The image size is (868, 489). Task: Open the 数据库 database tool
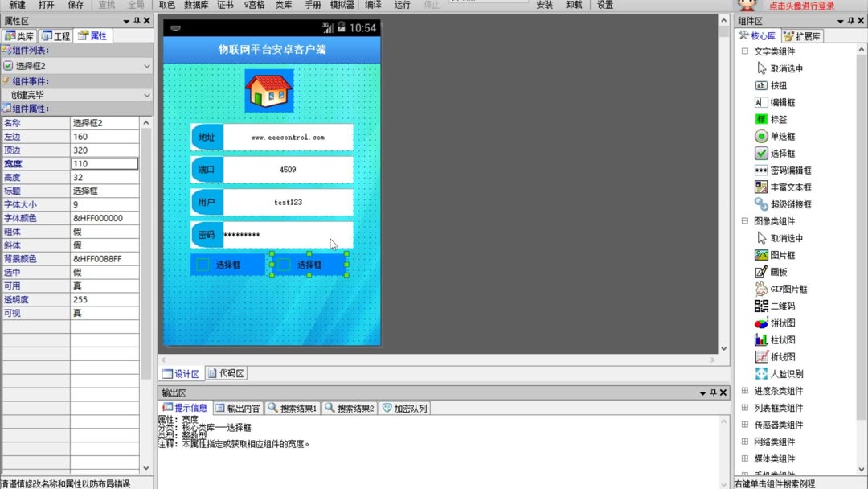pos(197,5)
